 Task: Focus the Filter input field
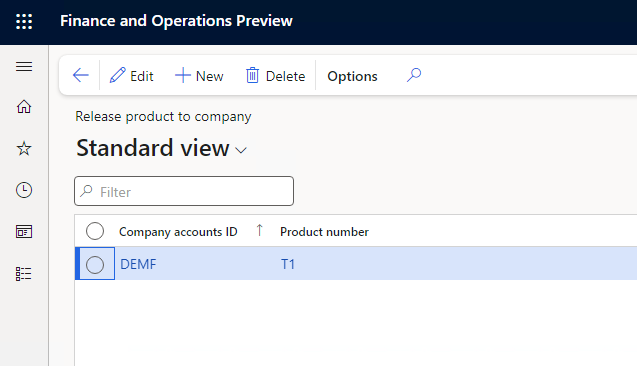184,191
